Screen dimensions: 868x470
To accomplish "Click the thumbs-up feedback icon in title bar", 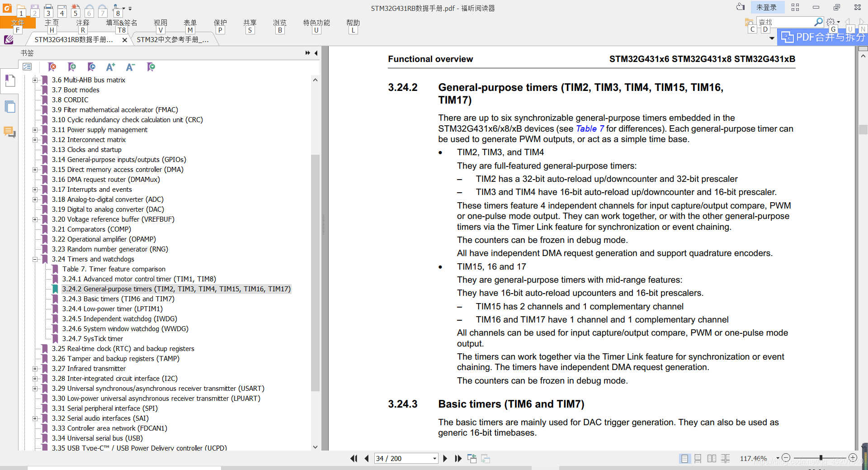I will click(x=741, y=7).
